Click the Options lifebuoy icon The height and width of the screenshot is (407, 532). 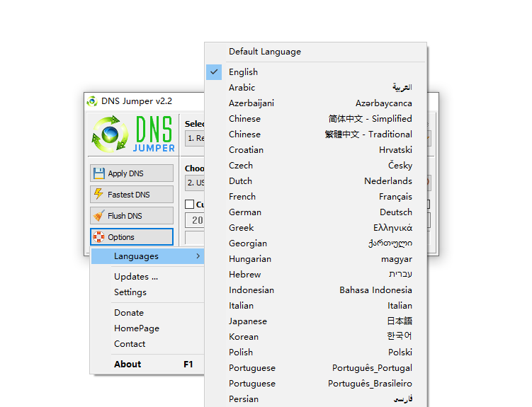[98, 237]
